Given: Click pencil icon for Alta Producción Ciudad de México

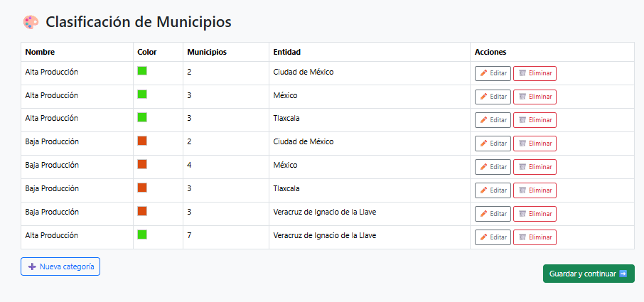Looking at the screenshot, I should click(484, 73).
